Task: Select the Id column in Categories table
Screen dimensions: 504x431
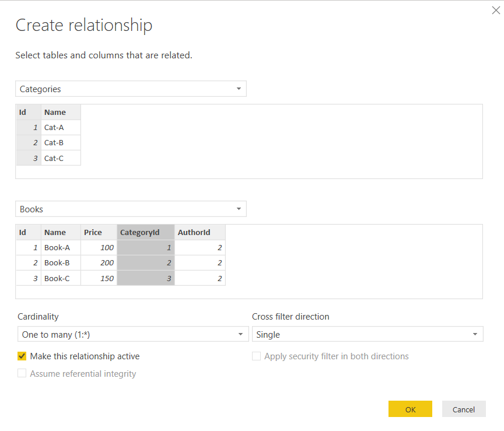Action: click(23, 112)
